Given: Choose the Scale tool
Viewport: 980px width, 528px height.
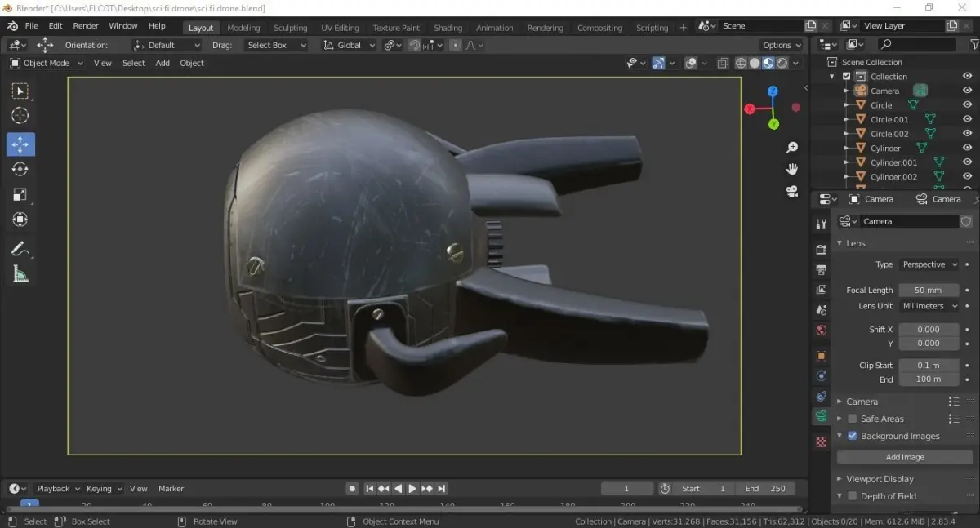Looking at the screenshot, I should pos(20,195).
